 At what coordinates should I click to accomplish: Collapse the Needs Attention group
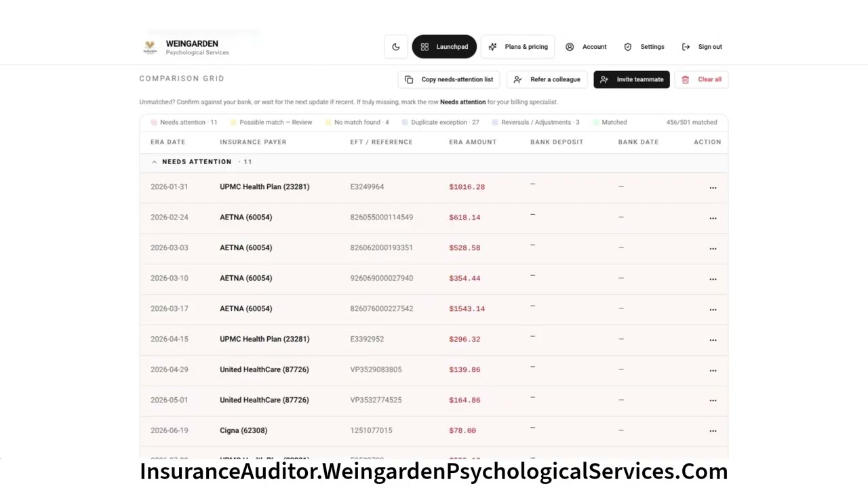tap(154, 161)
